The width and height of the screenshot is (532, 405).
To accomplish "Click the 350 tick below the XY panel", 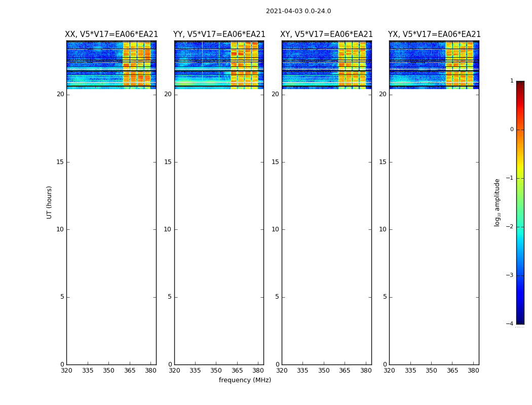I will tap(324, 371).
